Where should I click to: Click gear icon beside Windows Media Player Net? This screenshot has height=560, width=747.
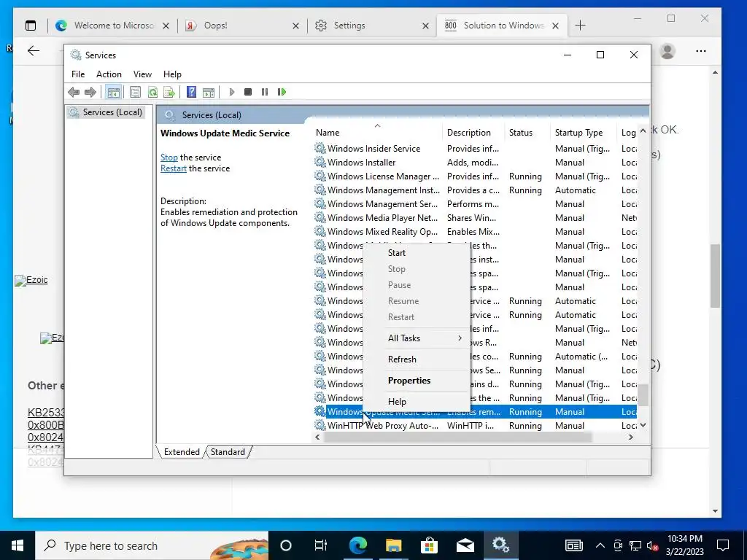tap(320, 217)
